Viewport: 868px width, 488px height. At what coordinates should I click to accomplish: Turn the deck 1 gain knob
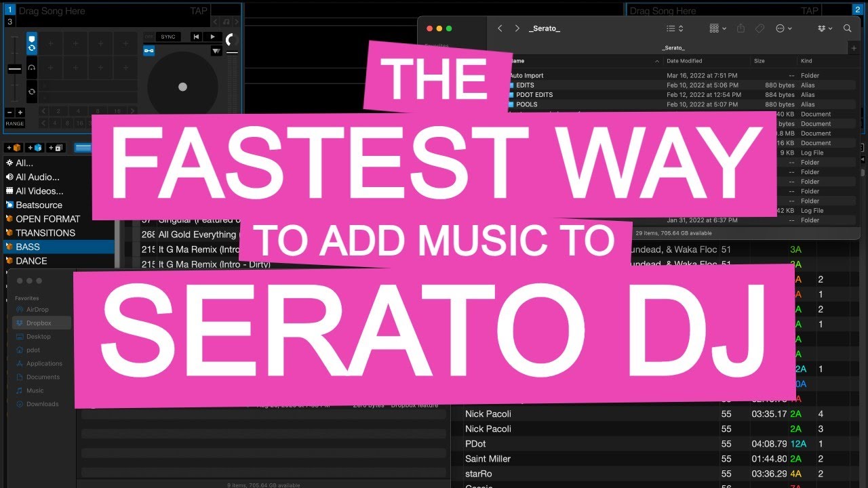pyautogui.click(x=231, y=39)
